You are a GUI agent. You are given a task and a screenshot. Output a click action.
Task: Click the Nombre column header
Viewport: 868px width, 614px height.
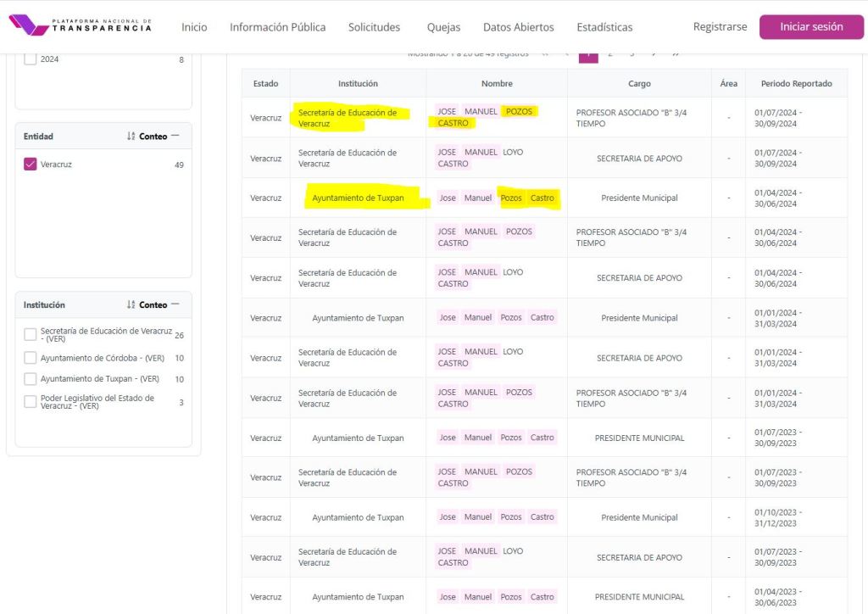(x=497, y=84)
